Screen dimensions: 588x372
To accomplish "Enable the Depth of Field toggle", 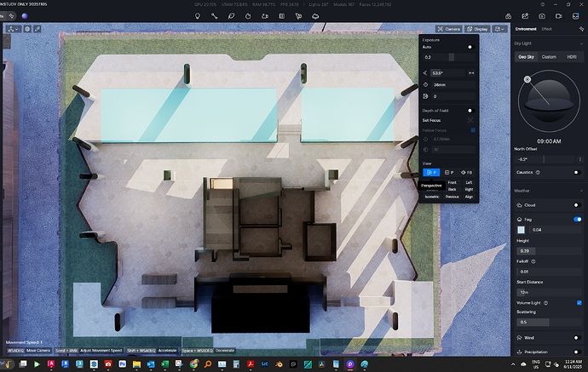I will [x=470, y=111].
